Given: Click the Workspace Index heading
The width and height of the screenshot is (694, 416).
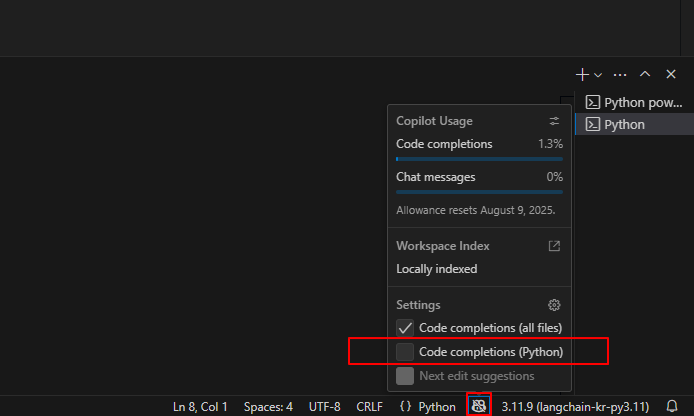Looking at the screenshot, I should click(x=443, y=246).
